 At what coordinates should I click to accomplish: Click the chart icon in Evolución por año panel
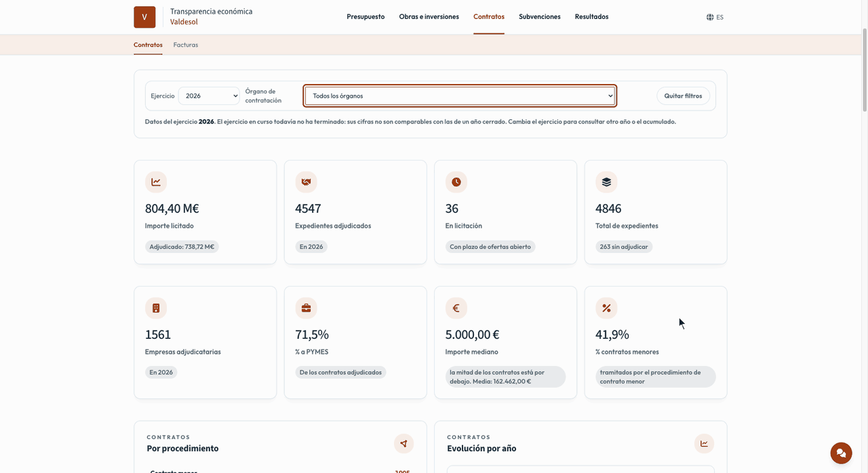click(x=704, y=444)
